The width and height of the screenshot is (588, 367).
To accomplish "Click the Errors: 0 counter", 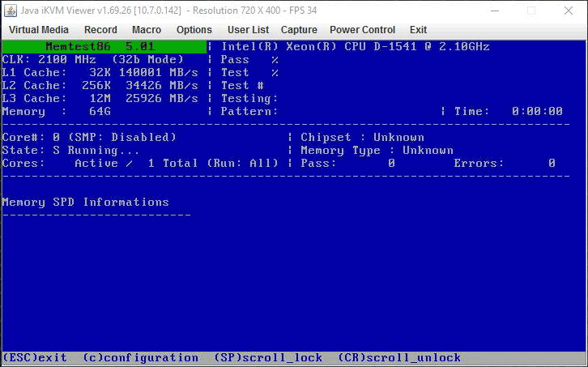I will click(505, 163).
